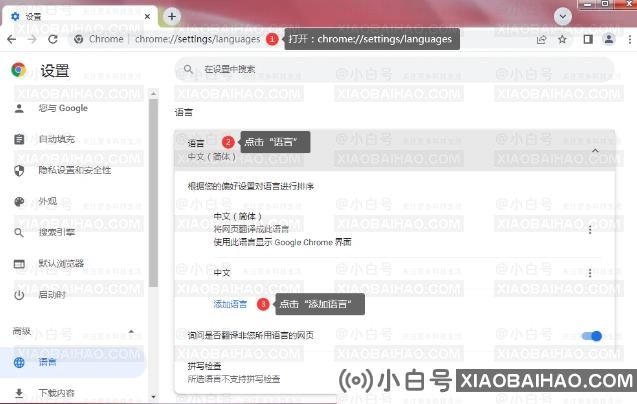Open the profile avatar menu
This screenshot has height=404, width=637.
609,39
